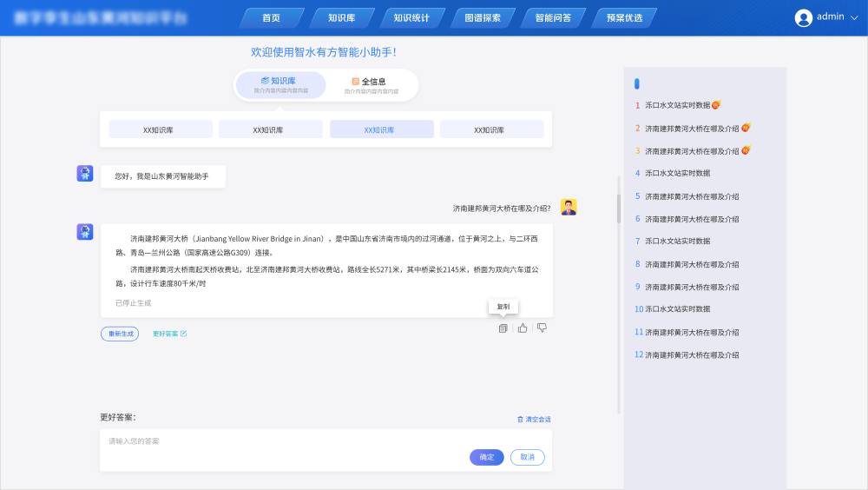Click the admin user avatar icon
This screenshot has height=490, width=868.
(x=803, y=17)
